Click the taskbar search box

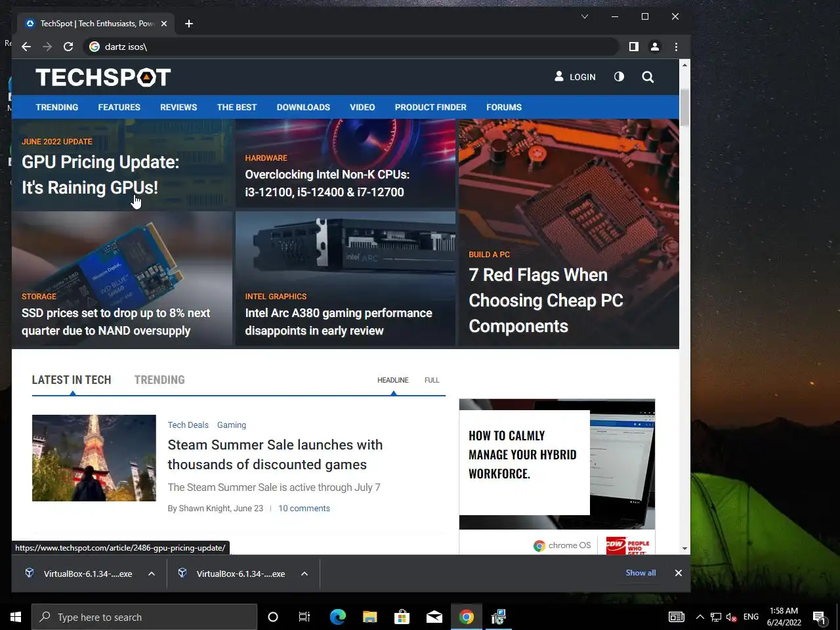coord(144,617)
